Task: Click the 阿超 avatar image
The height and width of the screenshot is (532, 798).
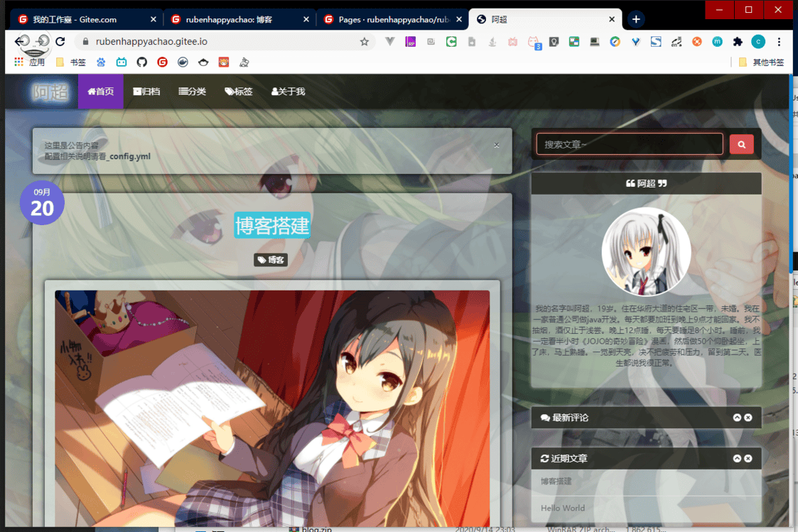Action: coord(646,252)
